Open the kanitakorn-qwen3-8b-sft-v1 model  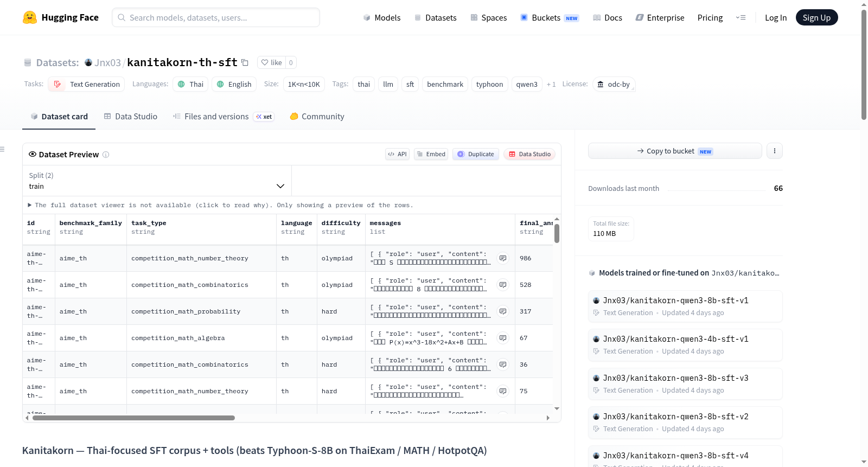coord(685,306)
